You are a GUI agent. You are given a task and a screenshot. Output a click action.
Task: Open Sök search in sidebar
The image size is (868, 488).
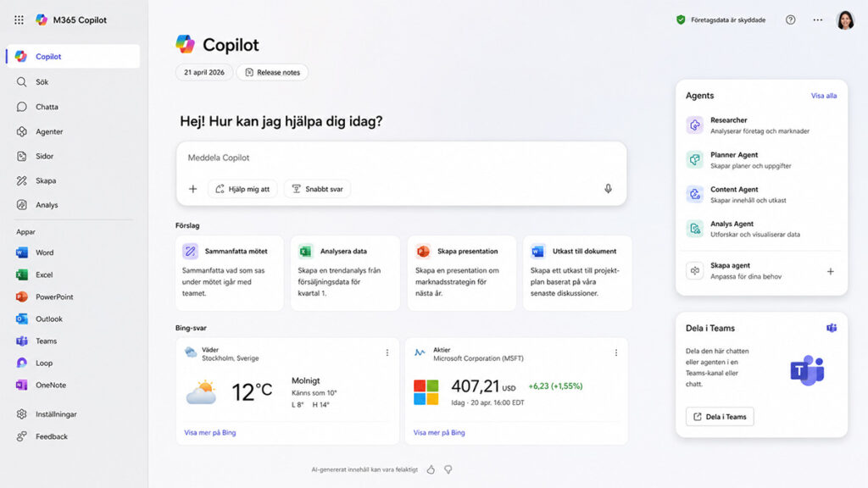click(x=73, y=82)
